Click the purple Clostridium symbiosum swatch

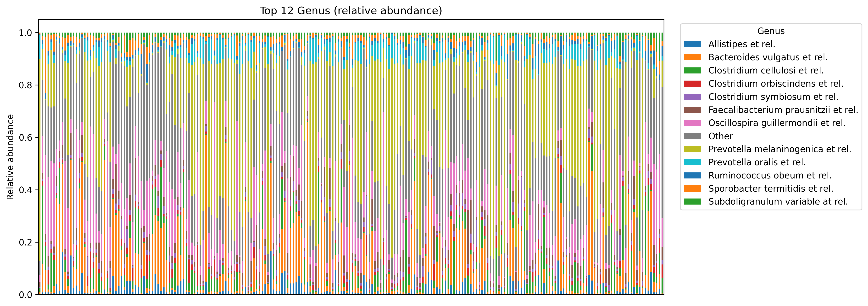point(692,97)
